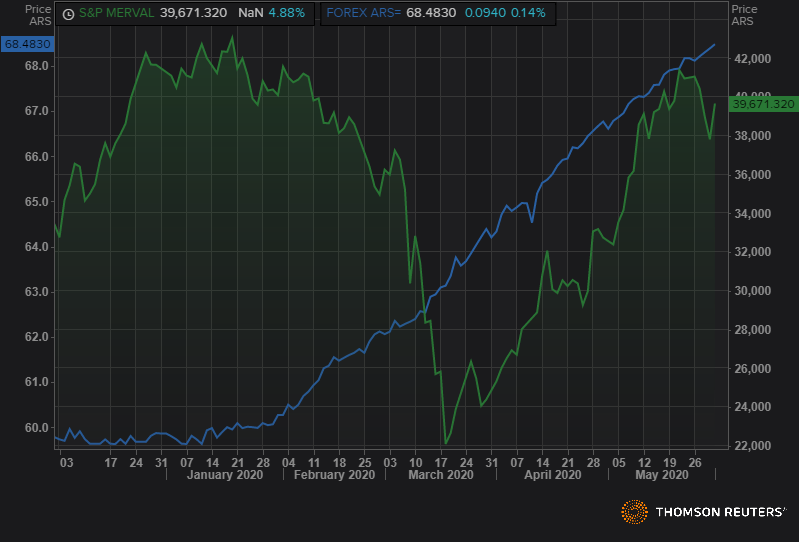Click the 60.0 left axis label

point(36,428)
